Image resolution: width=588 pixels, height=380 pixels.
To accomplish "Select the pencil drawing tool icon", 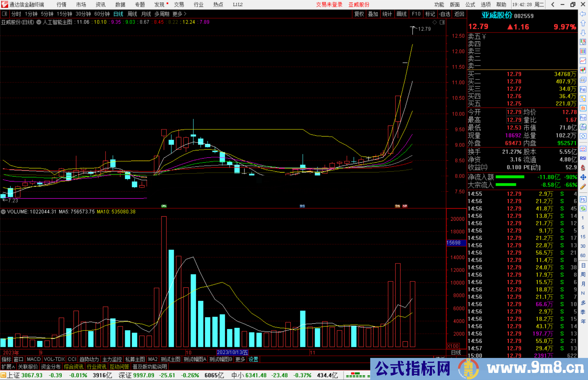I will (583, 187).
